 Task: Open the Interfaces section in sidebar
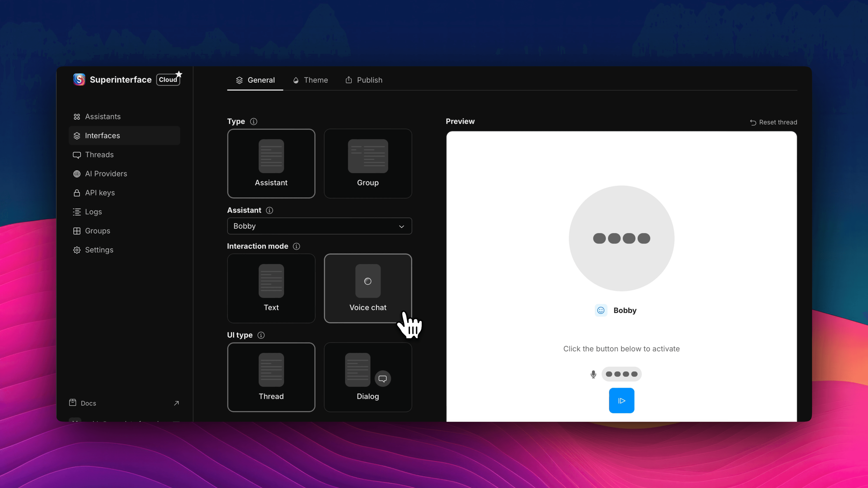pyautogui.click(x=102, y=136)
